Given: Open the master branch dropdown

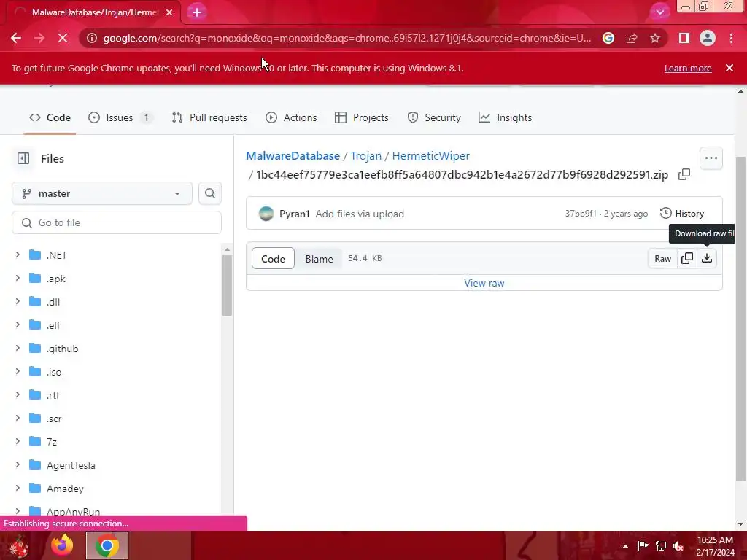Looking at the screenshot, I should click(102, 194).
